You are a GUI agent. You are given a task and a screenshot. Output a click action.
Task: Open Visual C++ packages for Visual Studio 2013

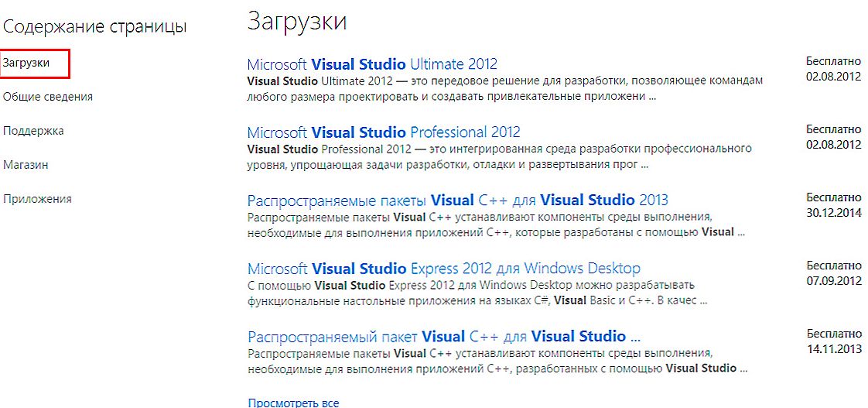pos(458,200)
